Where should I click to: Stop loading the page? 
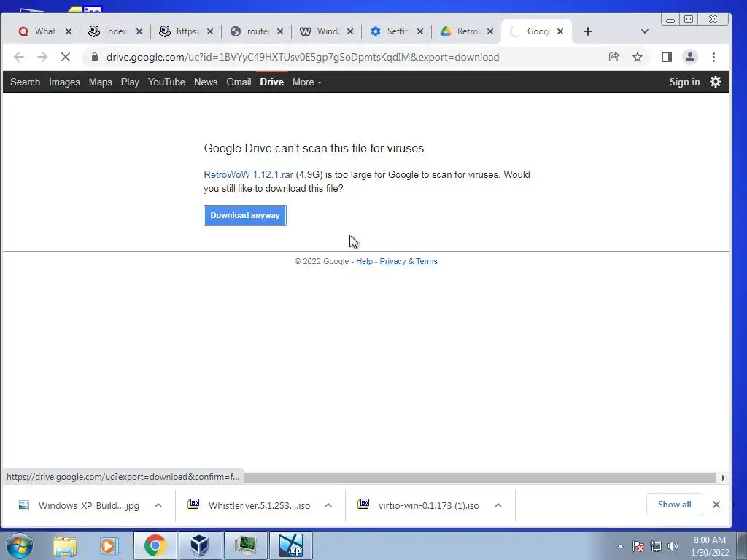pyautogui.click(x=66, y=57)
